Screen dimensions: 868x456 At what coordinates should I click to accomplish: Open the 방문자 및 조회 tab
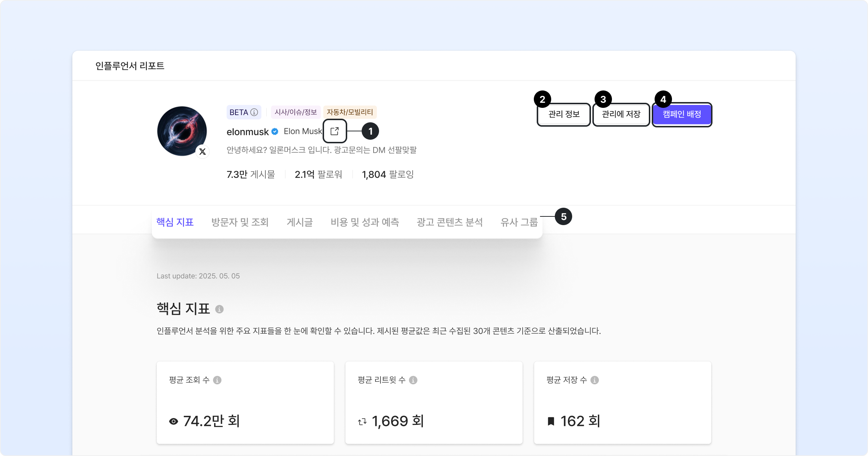pyautogui.click(x=240, y=222)
